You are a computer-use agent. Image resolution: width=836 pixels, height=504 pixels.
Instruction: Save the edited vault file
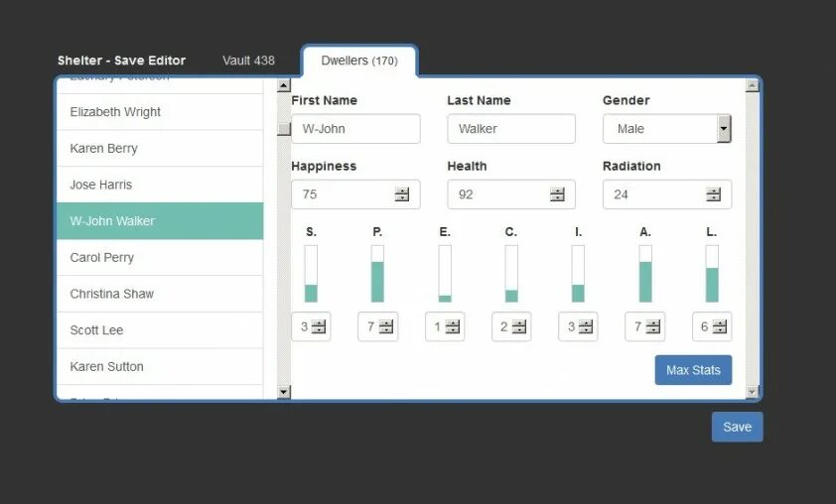click(x=737, y=427)
